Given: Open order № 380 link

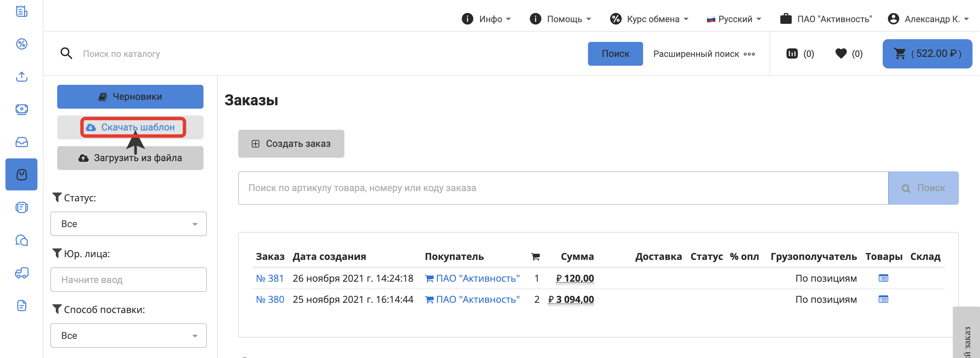Looking at the screenshot, I should pos(270,300).
